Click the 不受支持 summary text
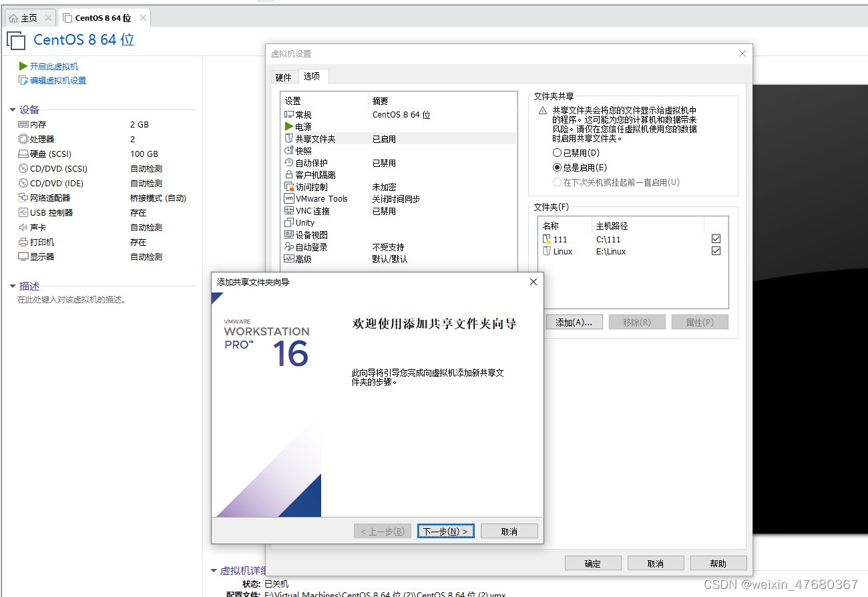868x597 pixels. click(388, 247)
